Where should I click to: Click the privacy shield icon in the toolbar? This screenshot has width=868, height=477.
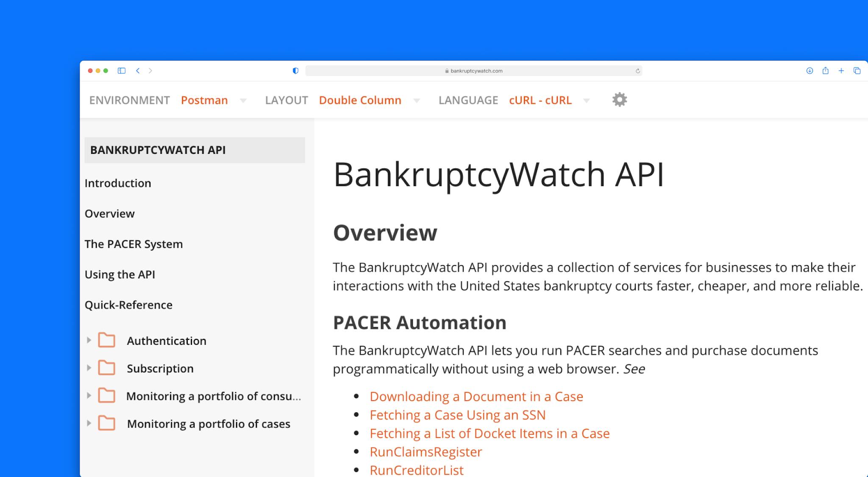point(295,71)
